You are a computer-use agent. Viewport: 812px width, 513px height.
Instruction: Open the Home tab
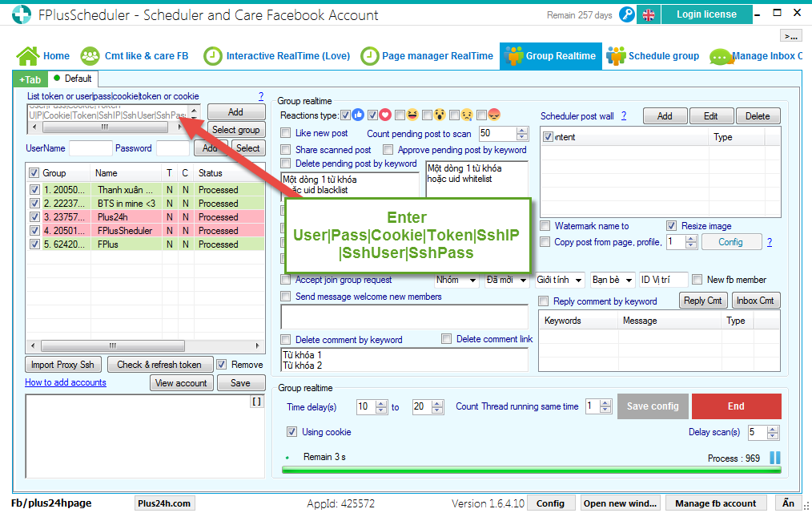click(x=43, y=56)
